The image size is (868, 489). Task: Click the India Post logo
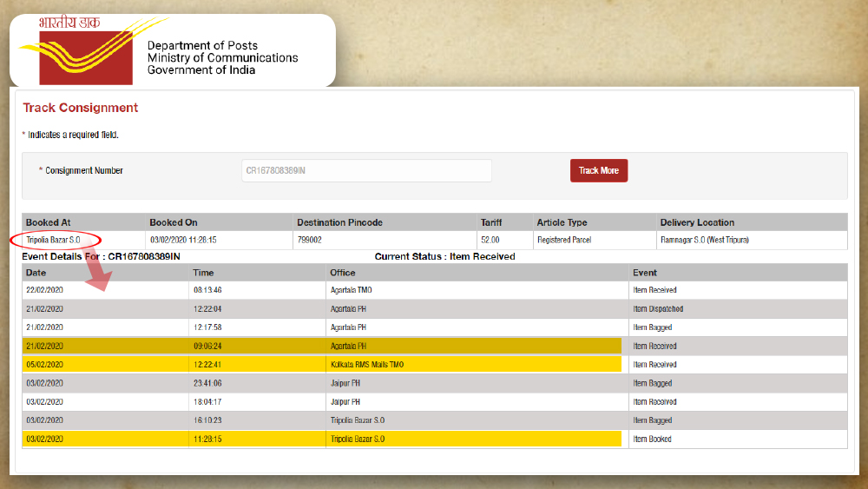coord(74,50)
